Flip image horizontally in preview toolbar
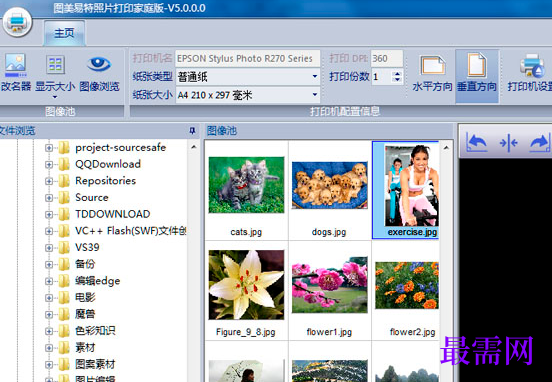 point(508,143)
